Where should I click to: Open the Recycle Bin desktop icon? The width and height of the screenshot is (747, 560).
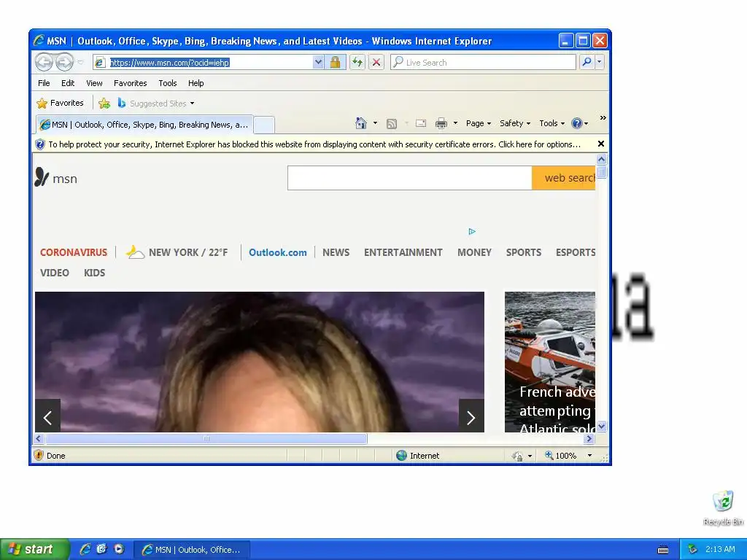(723, 508)
